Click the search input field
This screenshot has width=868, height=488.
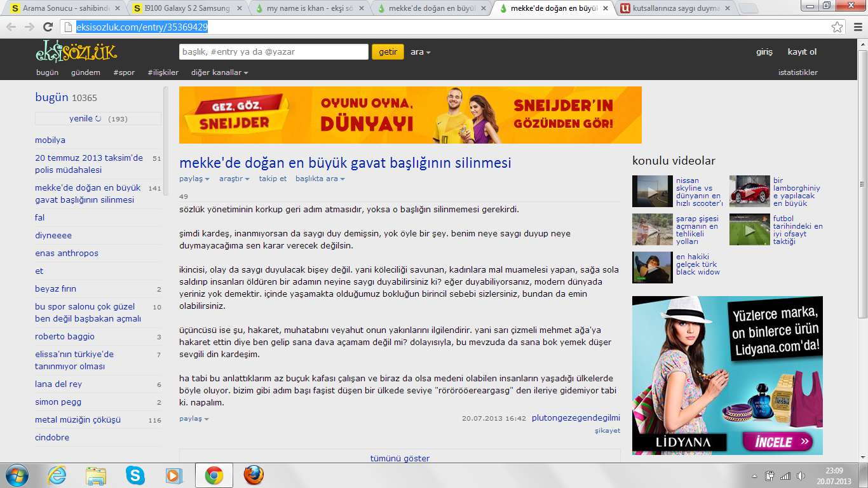(x=273, y=52)
